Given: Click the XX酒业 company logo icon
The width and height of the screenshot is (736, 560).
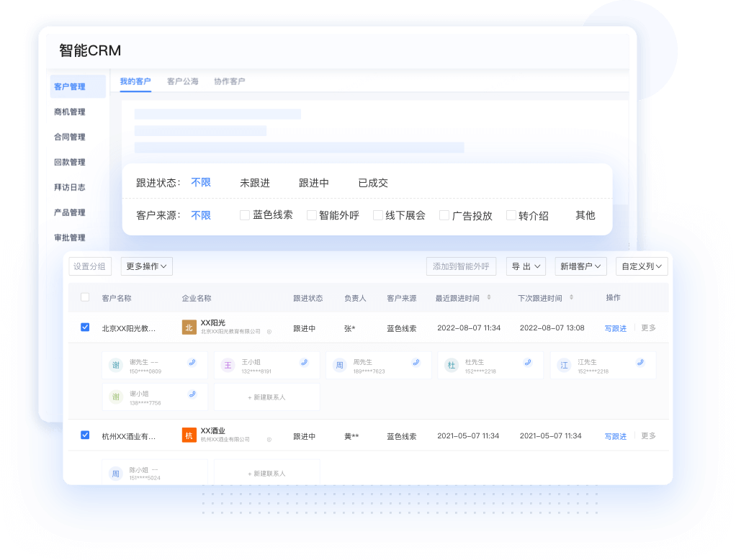Looking at the screenshot, I should click(189, 435).
